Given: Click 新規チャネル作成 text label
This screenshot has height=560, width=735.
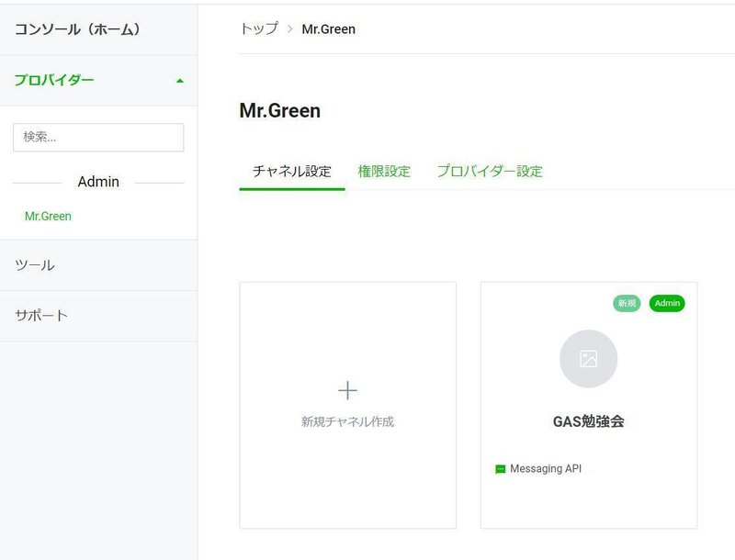Looking at the screenshot, I should [x=347, y=422].
